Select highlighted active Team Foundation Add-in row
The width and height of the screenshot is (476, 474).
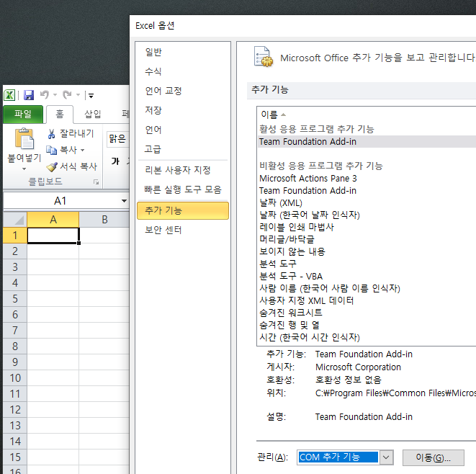[x=367, y=142]
